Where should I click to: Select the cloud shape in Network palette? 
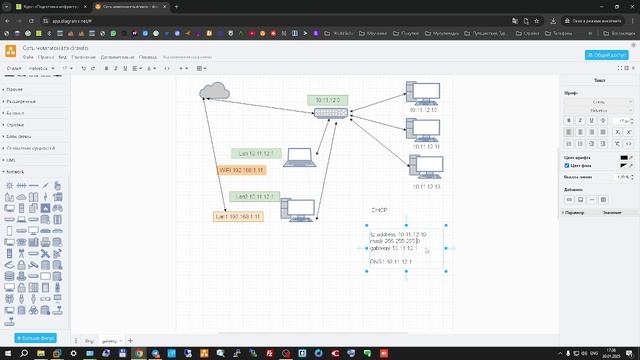[21, 197]
